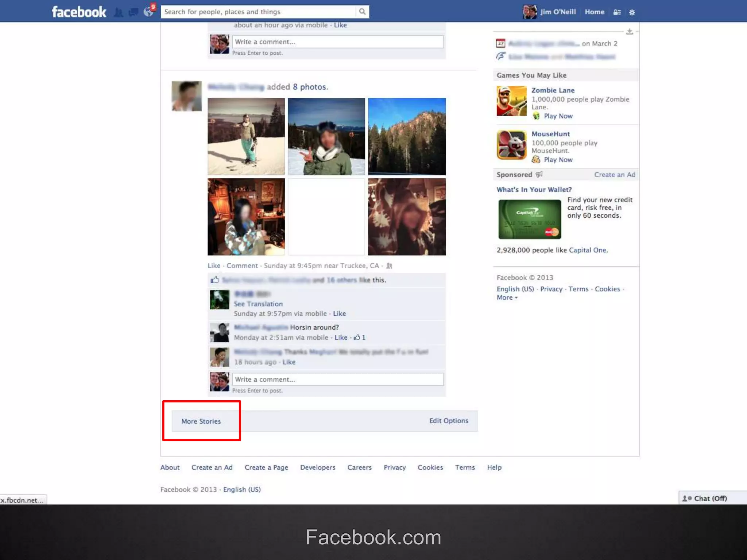Click the thumbs-up icon beside likes summary
747x560 pixels.
click(214, 280)
